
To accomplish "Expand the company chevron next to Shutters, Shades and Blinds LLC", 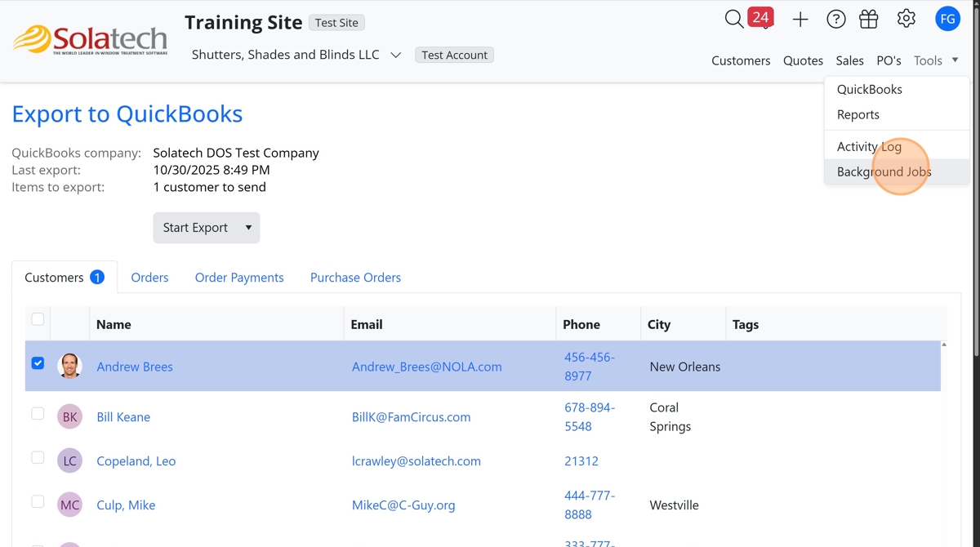I will [396, 56].
